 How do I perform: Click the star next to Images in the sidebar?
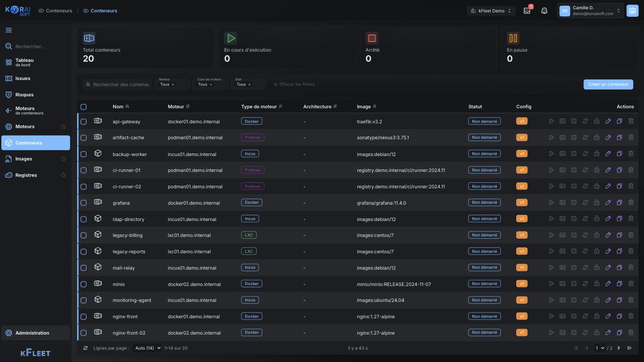(x=63, y=159)
